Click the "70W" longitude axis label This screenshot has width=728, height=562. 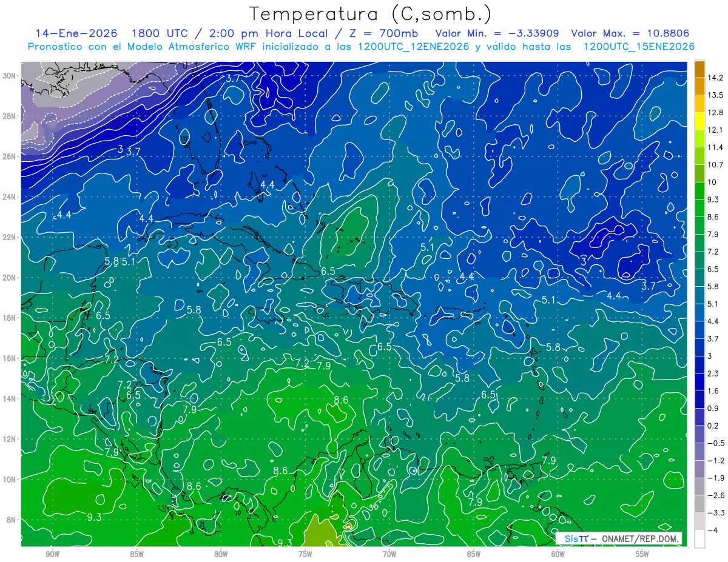pyautogui.click(x=389, y=554)
